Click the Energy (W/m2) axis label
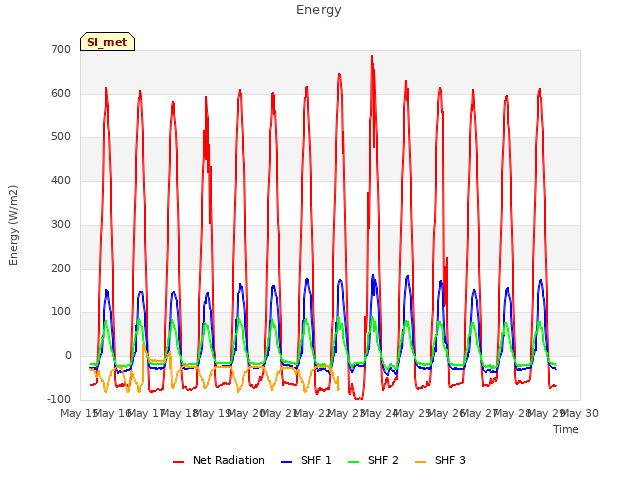The height and width of the screenshot is (480, 640). pyautogui.click(x=13, y=225)
